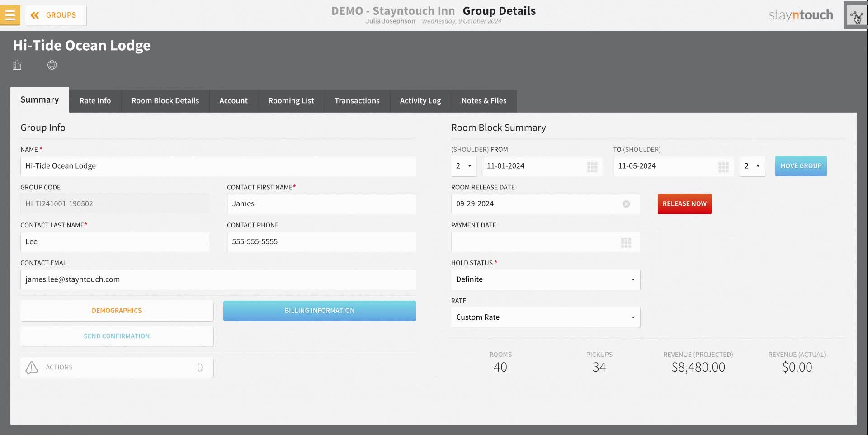This screenshot has height=435, width=868.
Task: Click the Move Group button
Action: (801, 166)
